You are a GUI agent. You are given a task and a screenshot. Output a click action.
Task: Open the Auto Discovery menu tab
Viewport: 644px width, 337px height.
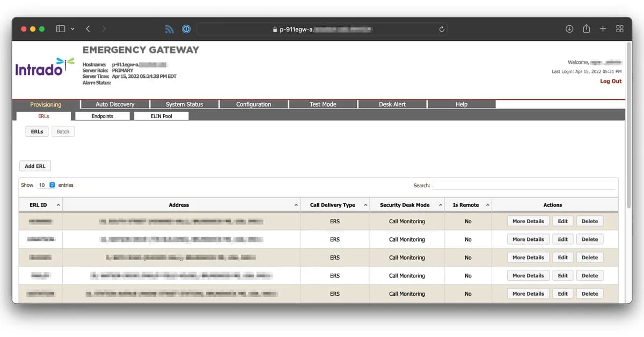[115, 104]
